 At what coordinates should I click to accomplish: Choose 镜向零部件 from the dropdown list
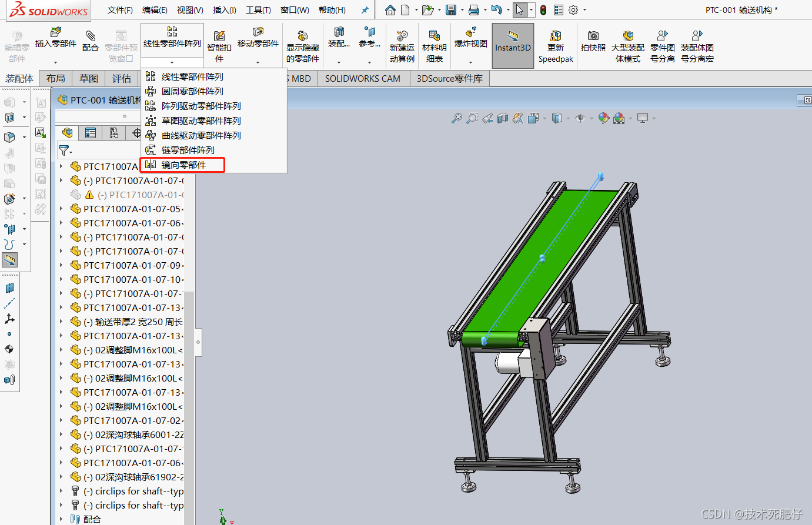[183, 165]
